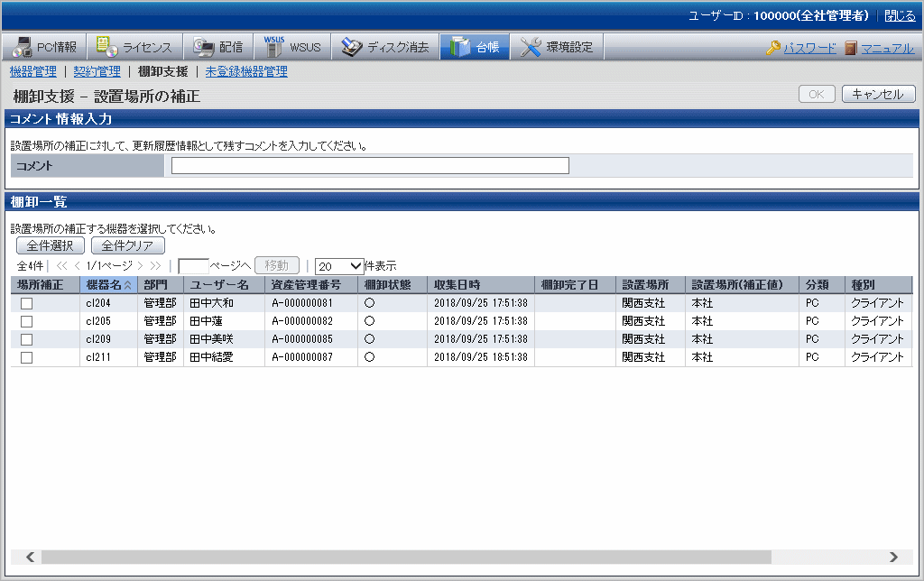This screenshot has height=581, width=924.
Task: Click the パスワード key icon
Action: (773, 49)
